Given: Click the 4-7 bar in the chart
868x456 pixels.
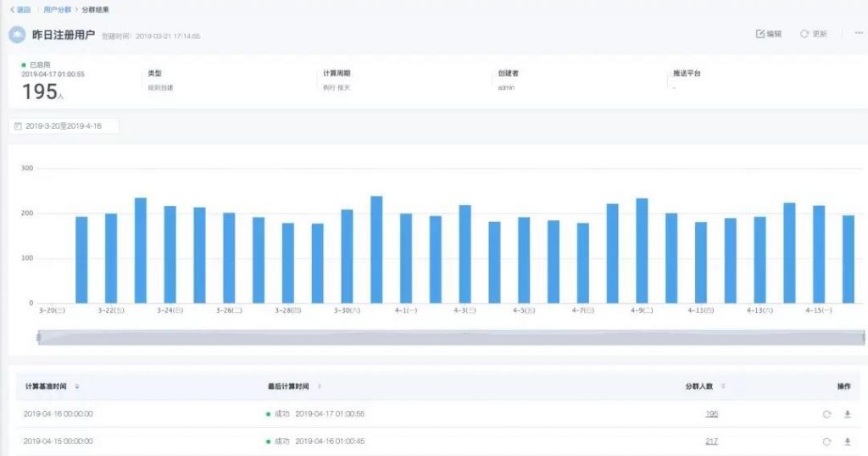Looking at the screenshot, I should (x=583, y=263).
